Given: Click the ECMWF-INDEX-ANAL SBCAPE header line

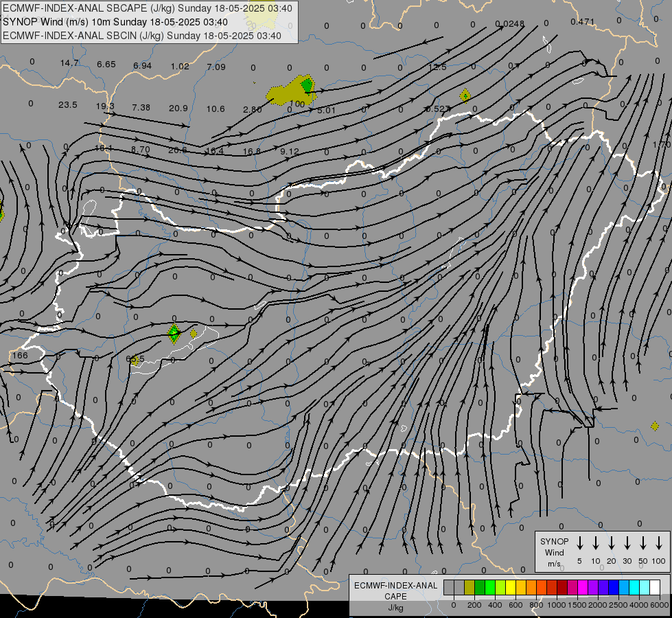Looking at the screenshot, I should pos(148,8).
